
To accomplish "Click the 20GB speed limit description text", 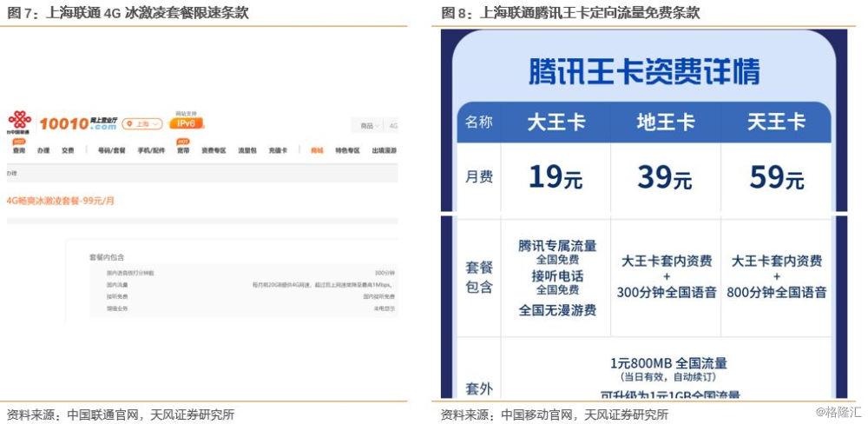I will pos(323,284).
